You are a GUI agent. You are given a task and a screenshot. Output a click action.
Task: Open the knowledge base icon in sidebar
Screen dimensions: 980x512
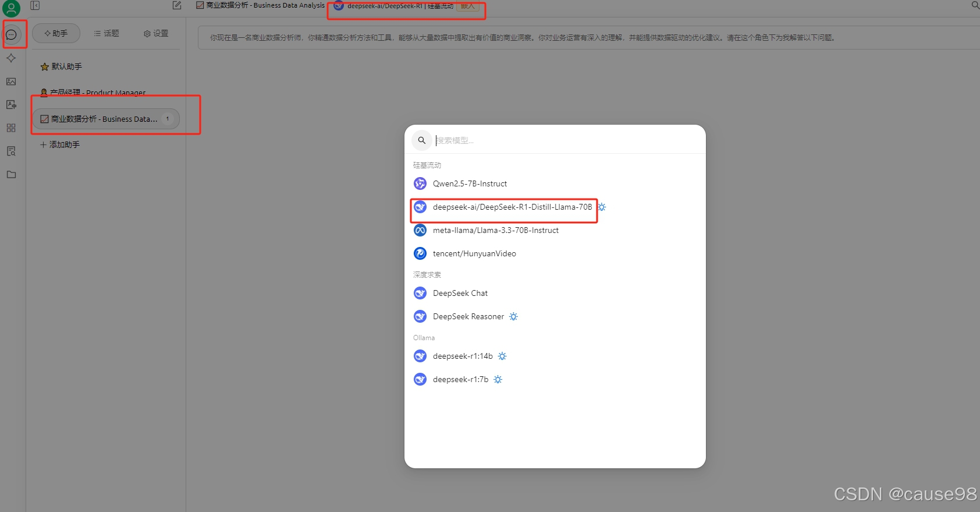click(11, 151)
